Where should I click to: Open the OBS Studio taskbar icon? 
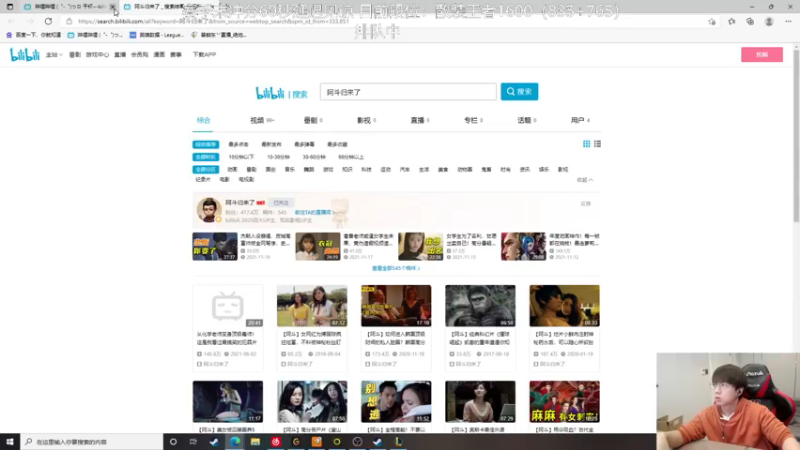357,441
